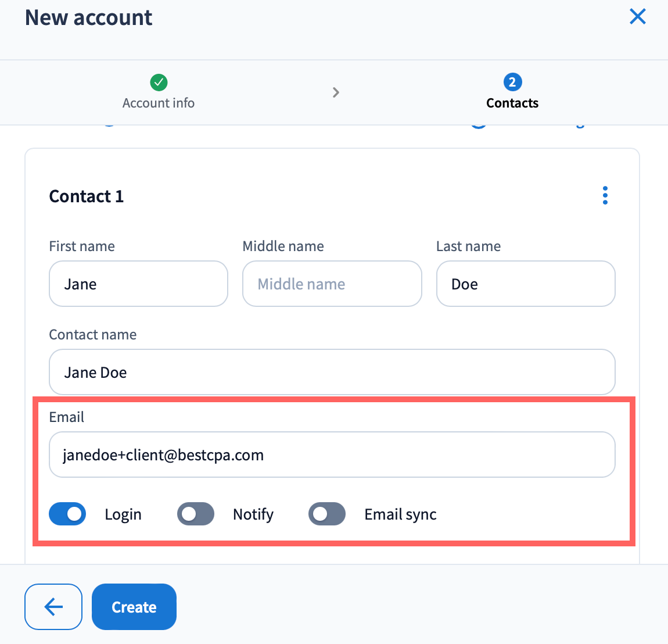
Task: Open the Contact 1 three-dot menu
Action: [605, 196]
